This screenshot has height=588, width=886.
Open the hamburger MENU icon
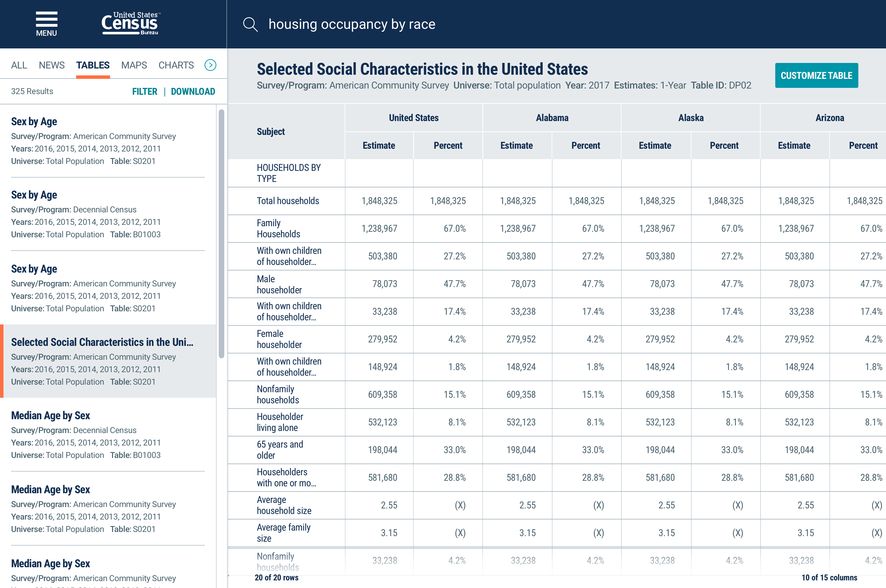click(47, 24)
